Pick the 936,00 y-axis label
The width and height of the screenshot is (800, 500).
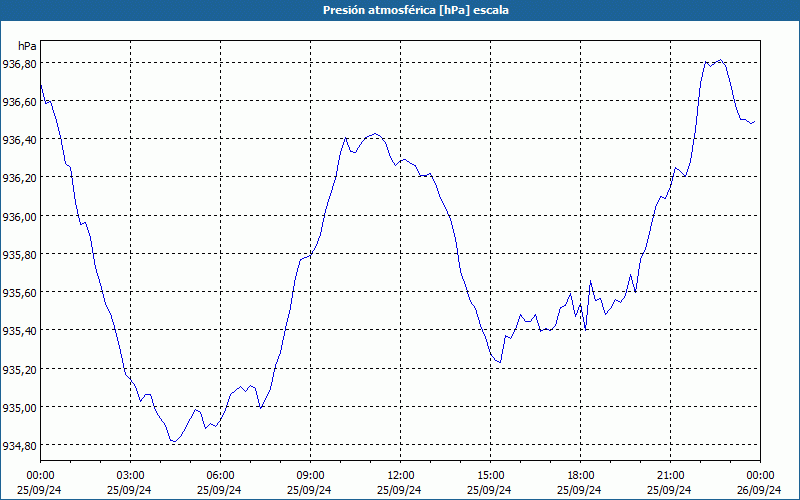[x=19, y=217]
